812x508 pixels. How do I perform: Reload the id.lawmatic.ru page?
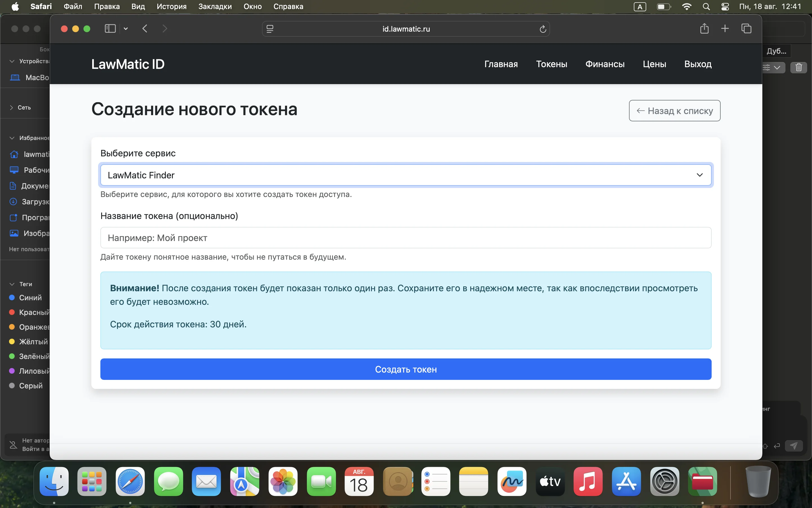point(542,29)
